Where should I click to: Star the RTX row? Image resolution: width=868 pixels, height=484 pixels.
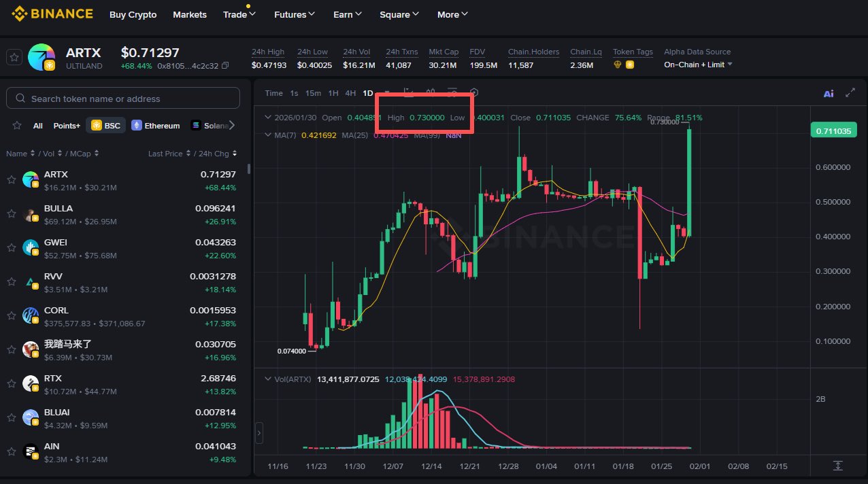[x=12, y=383]
